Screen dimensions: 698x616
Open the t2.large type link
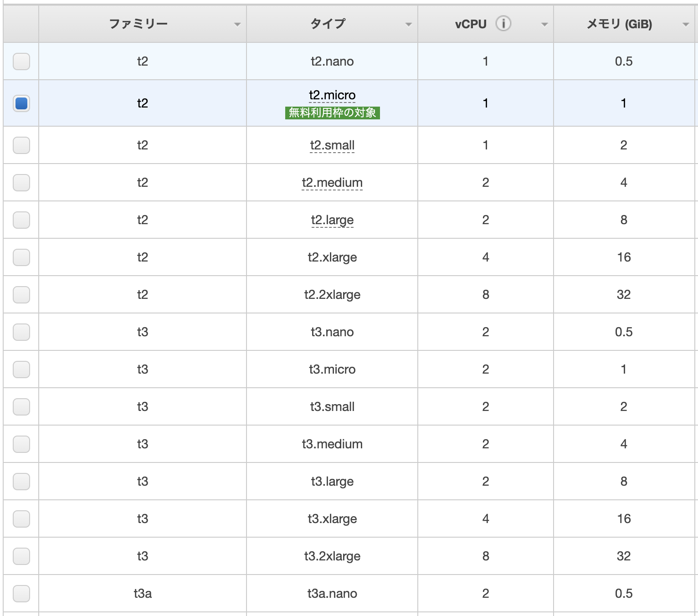[332, 220]
